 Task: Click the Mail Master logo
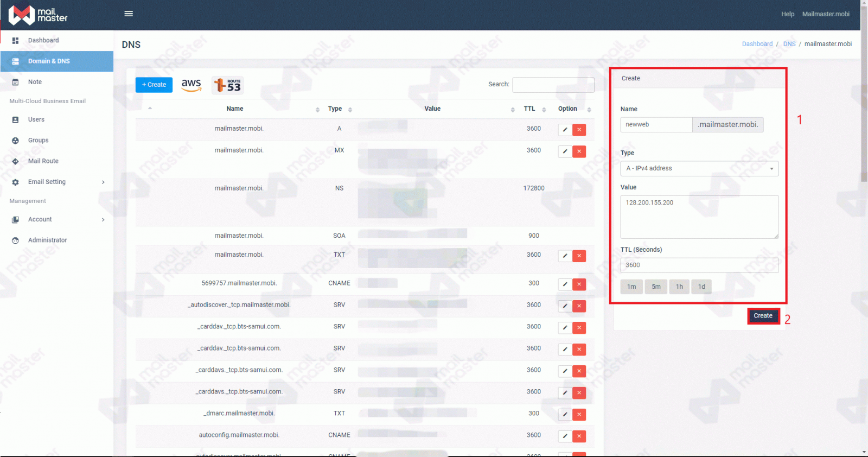[x=38, y=15]
